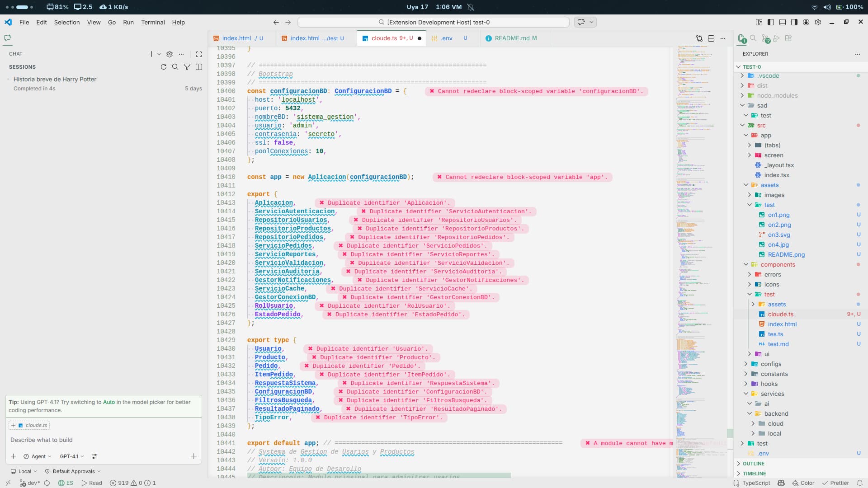Toggle the bottom panel layout button
Viewport: 868px width, 488px height.
[x=783, y=22]
